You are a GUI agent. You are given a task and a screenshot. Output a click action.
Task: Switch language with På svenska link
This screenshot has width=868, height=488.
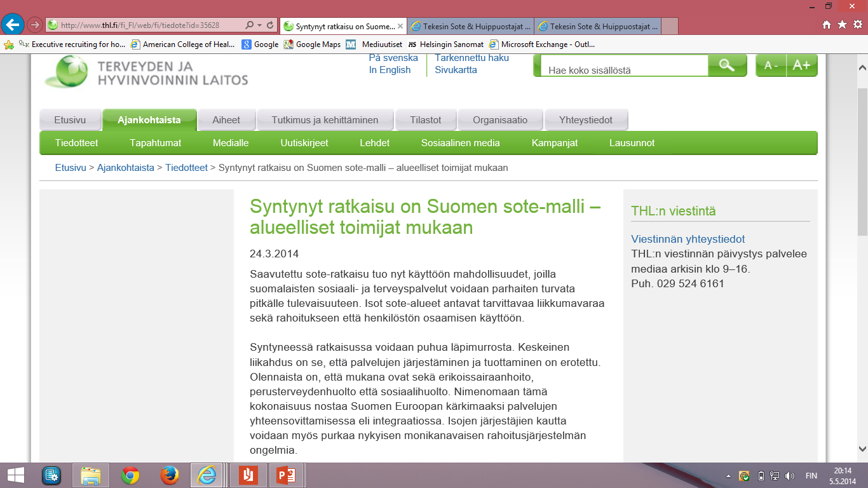tap(393, 58)
